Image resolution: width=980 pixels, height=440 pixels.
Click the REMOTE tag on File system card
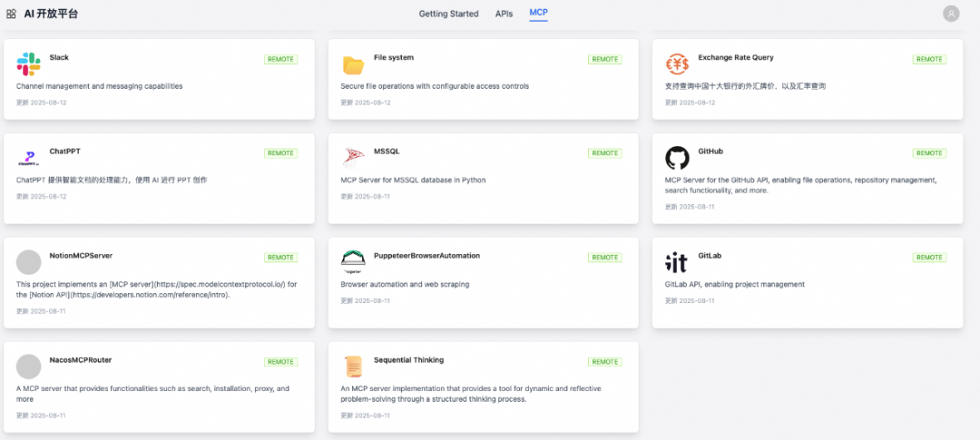[605, 59]
